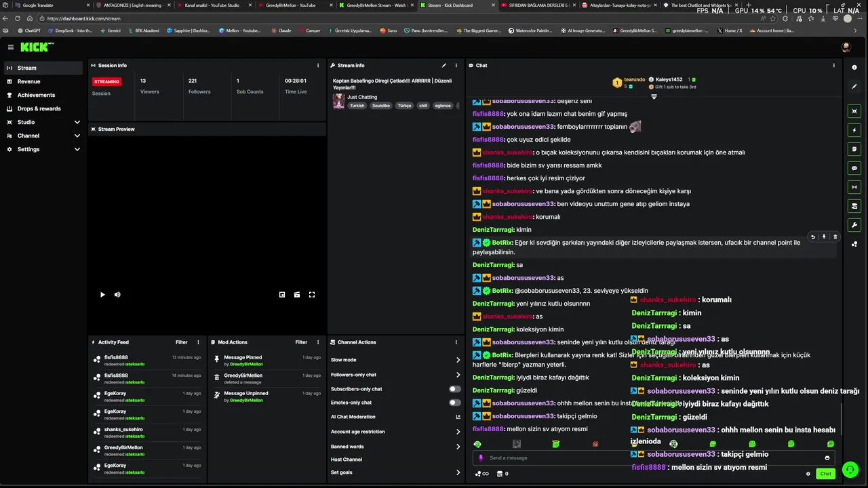Click the Türkçe stream tag
Image resolution: width=868 pixels, height=488 pixels.
(404, 106)
